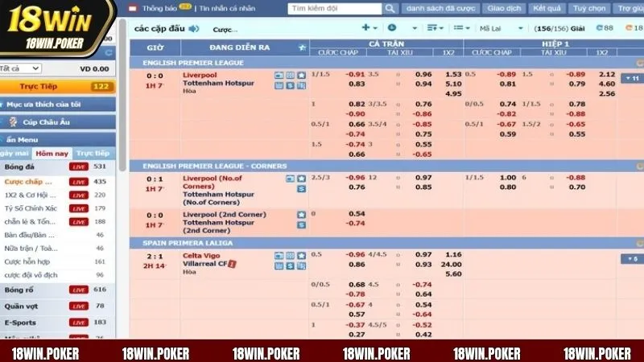The width and height of the screenshot is (644, 362).
Task: Favorite the Celta Vigo match star
Action: 301,256
